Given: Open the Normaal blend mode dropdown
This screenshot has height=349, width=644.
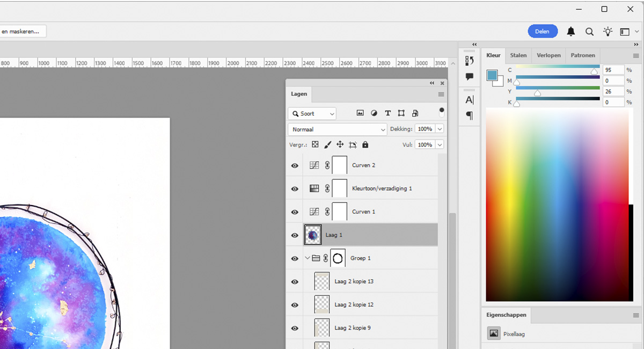Looking at the screenshot, I should [x=337, y=129].
